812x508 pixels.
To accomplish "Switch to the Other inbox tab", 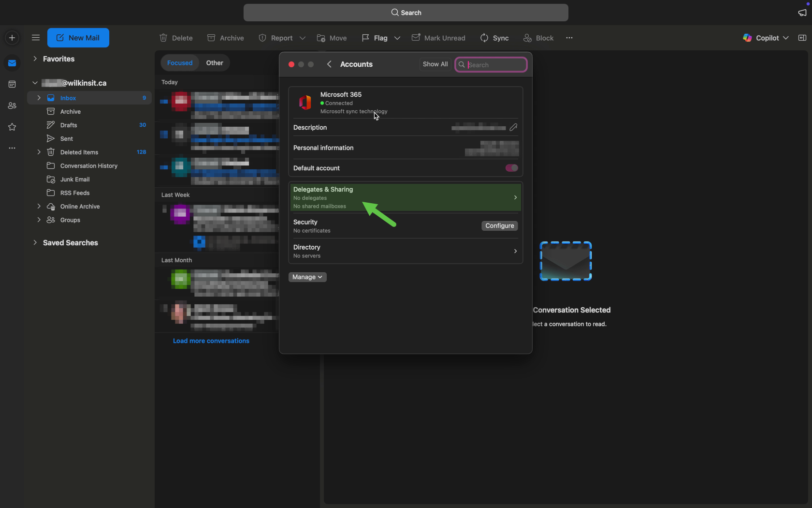I will [215, 63].
